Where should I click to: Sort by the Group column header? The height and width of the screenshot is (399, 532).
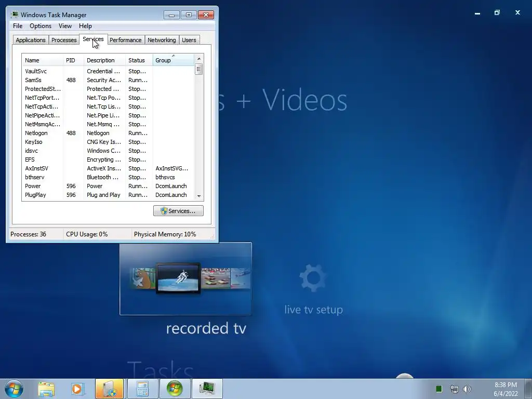point(174,60)
